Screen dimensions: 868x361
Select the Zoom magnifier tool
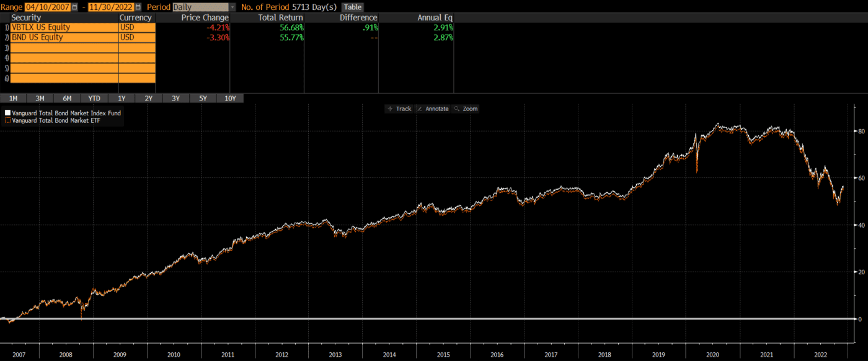tap(466, 109)
